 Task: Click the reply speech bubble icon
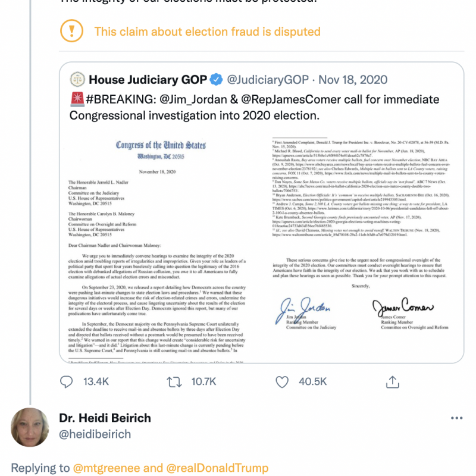(x=67, y=381)
